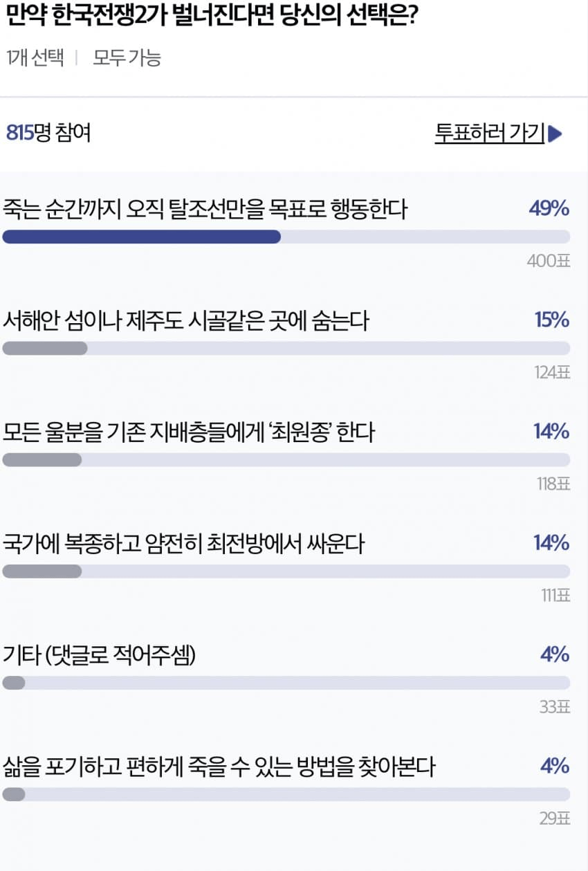Select the 편하게 죽을 수 있는 방법 option
The width and height of the screenshot is (588, 871).
point(219,767)
